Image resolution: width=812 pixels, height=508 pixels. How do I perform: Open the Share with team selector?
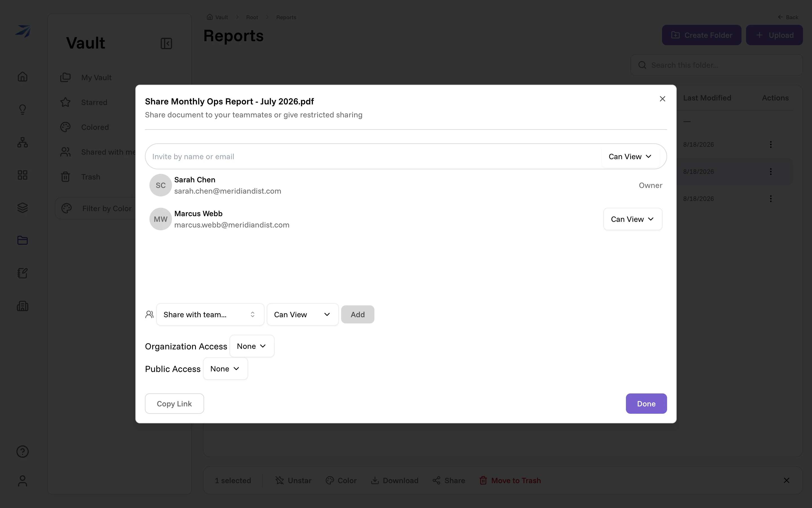pos(210,314)
